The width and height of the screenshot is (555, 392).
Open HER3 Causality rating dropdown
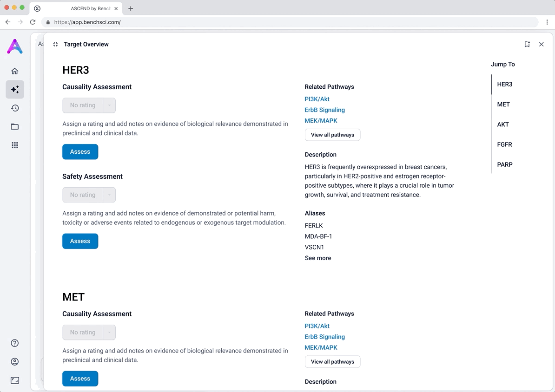[109, 105]
